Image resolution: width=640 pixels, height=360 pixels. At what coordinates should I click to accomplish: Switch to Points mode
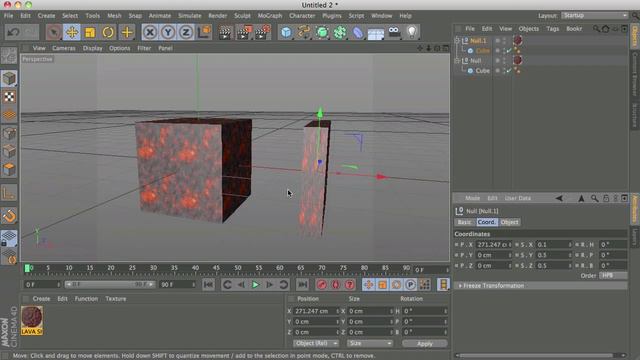tap(9, 133)
